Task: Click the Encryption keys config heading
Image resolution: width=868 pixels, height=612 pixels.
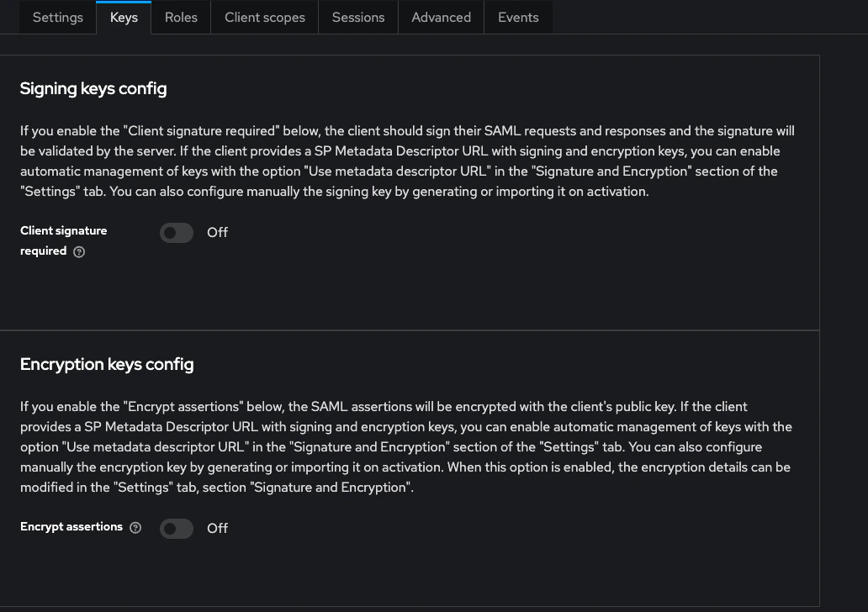Action: [x=107, y=364]
